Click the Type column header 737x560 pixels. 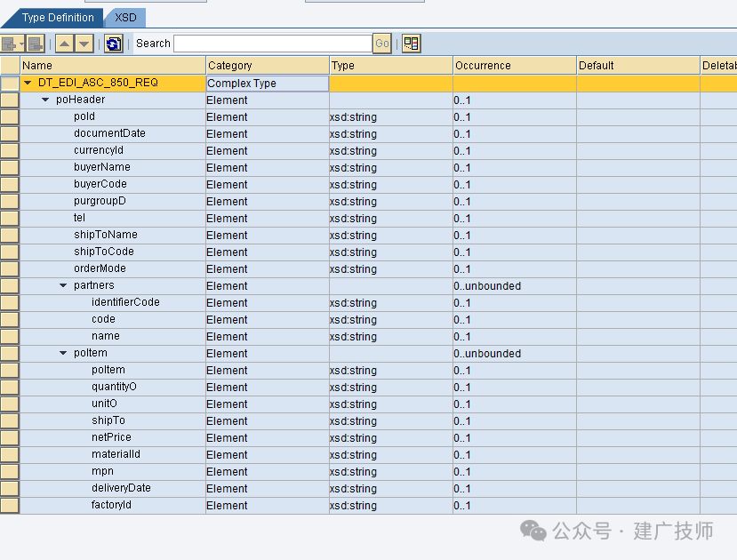click(x=391, y=65)
